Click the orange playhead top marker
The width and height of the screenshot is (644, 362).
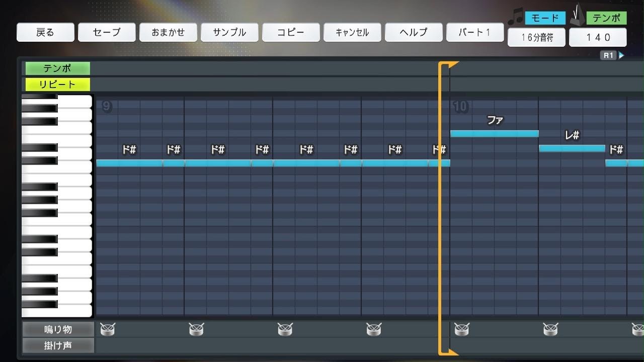click(450, 65)
